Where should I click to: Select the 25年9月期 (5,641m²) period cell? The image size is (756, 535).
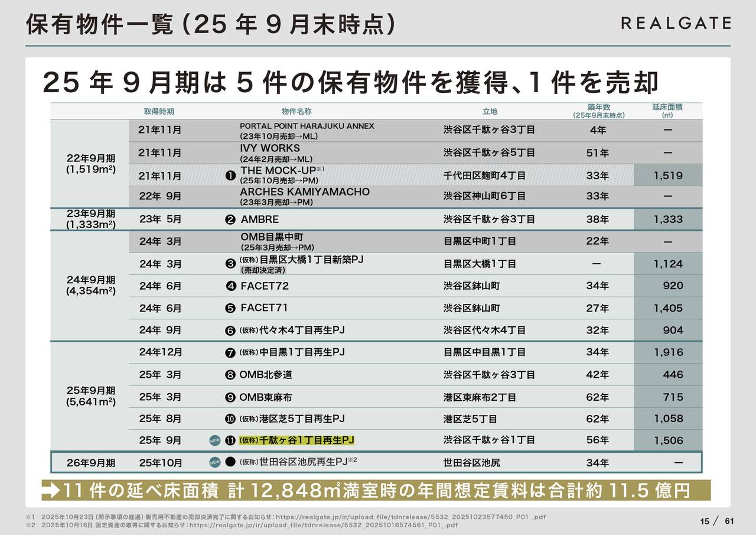point(90,396)
